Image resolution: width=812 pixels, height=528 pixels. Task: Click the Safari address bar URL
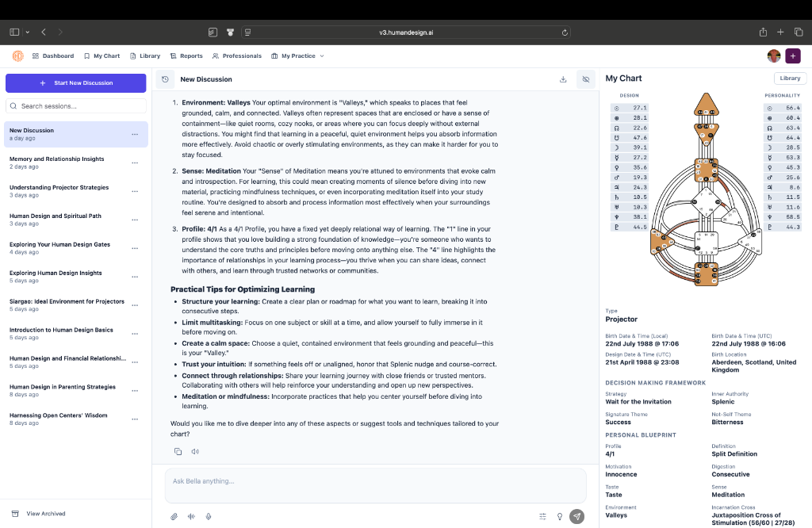coord(406,32)
